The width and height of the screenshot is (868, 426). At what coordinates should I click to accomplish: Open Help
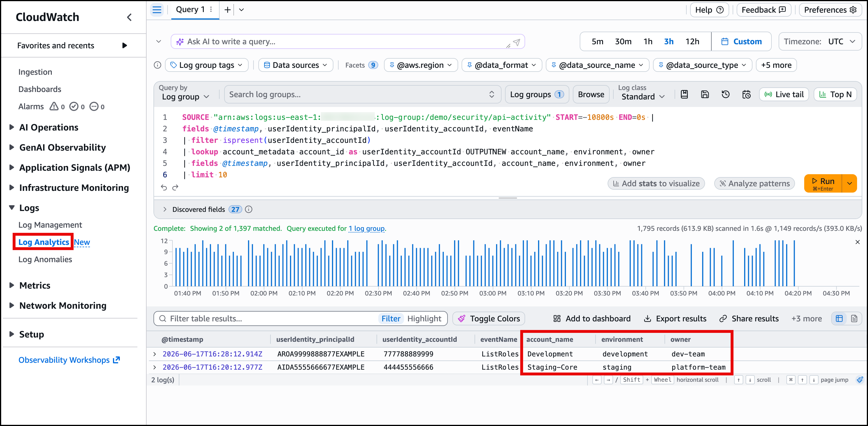709,10
